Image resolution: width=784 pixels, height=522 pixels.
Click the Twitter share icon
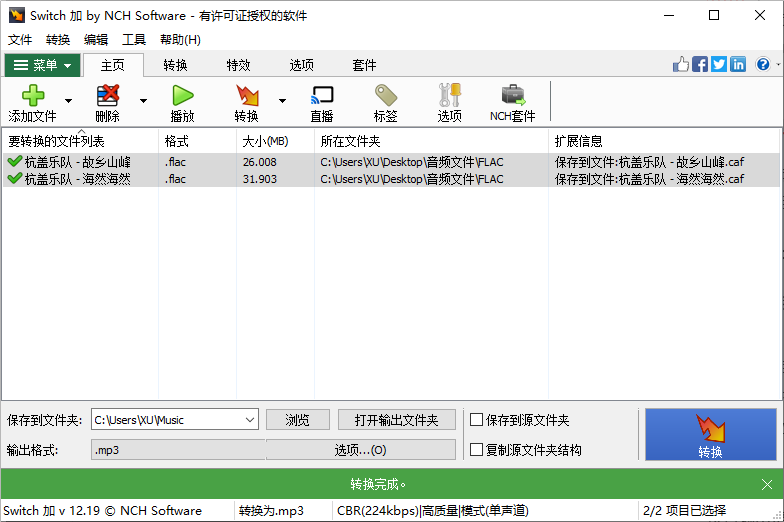(x=719, y=64)
